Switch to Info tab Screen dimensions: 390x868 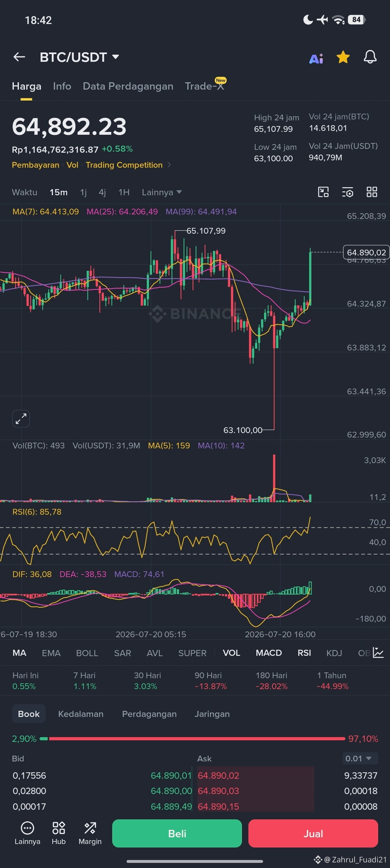click(62, 86)
